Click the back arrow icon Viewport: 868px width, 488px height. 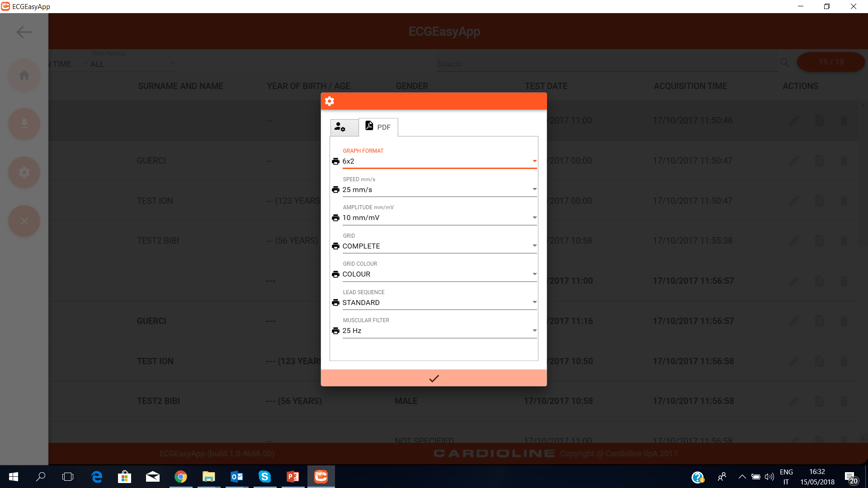(x=24, y=32)
